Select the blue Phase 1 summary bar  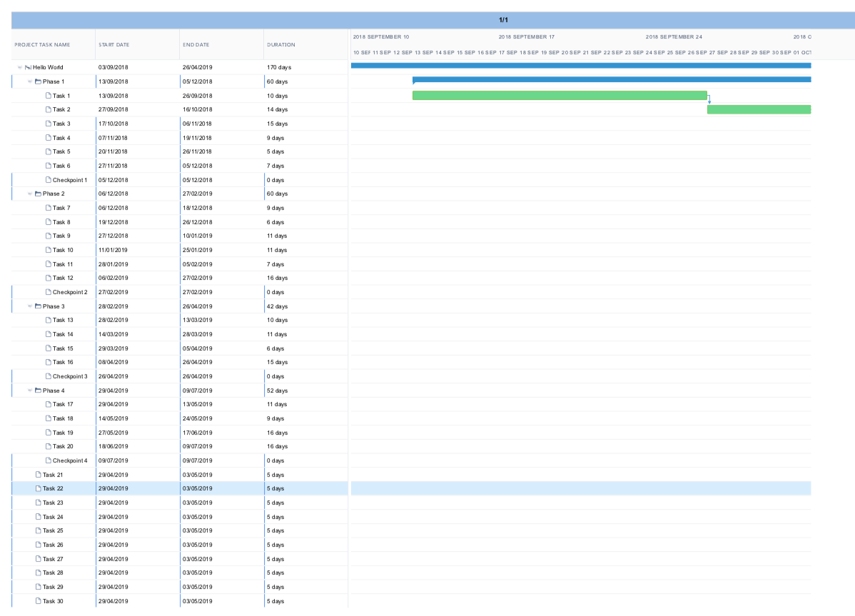(611, 79)
